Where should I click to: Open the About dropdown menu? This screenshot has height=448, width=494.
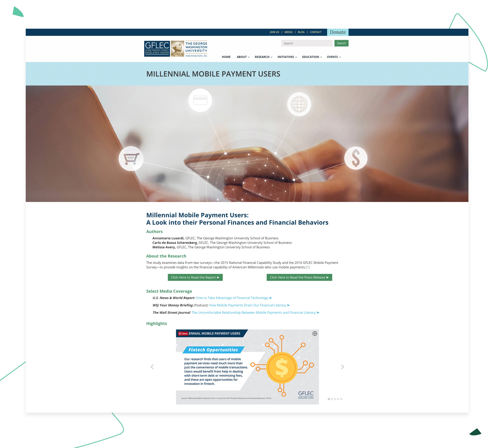click(x=243, y=57)
